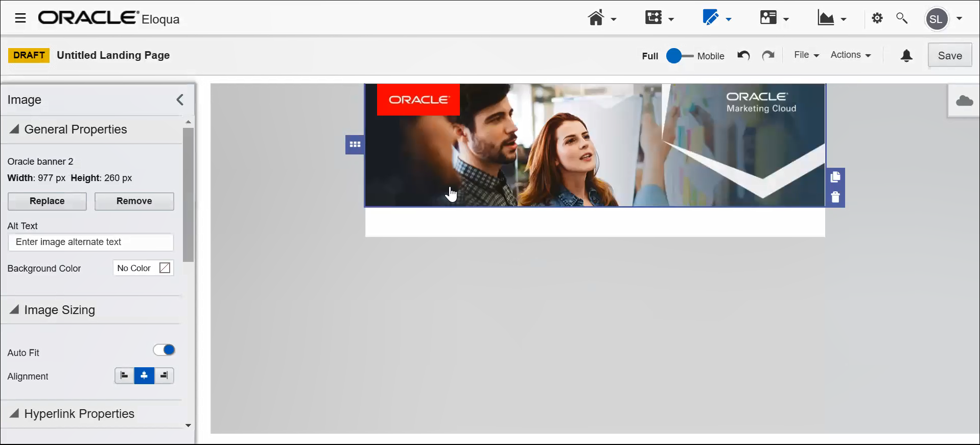Toggle the Auto Fit switch

tap(164, 350)
